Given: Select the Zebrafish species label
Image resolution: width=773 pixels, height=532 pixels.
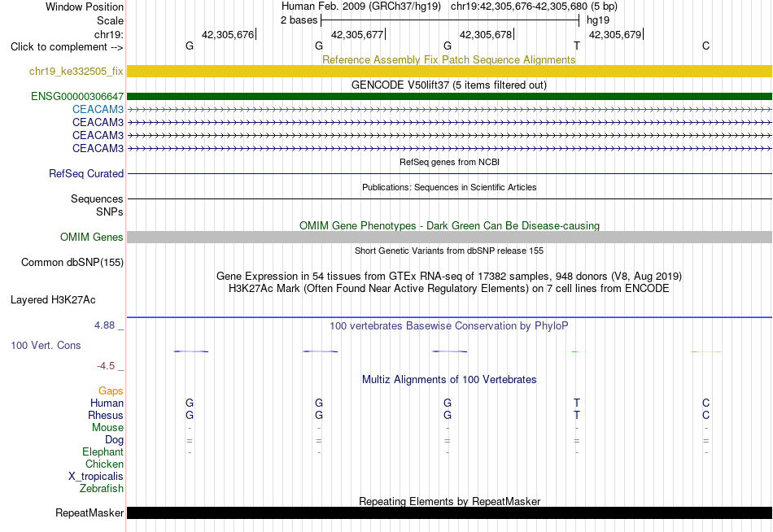Looking at the screenshot, I should pos(102,489).
